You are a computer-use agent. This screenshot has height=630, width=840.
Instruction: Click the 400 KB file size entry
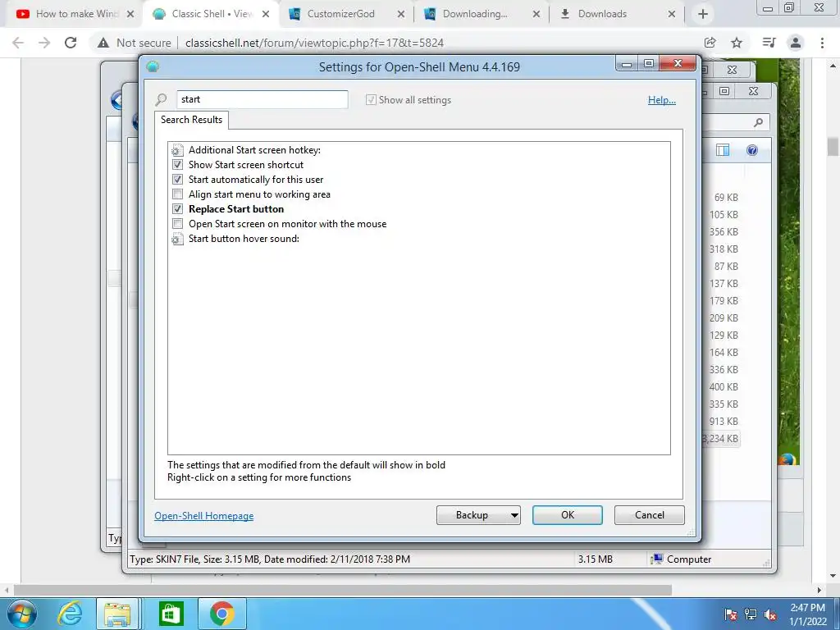click(x=724, y=387)
